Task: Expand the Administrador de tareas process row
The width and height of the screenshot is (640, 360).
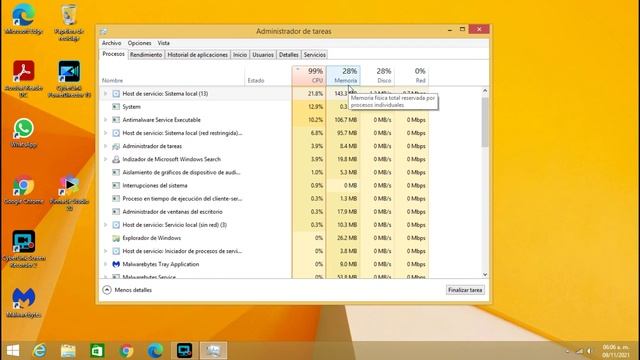Action: (x=106, y=146)
